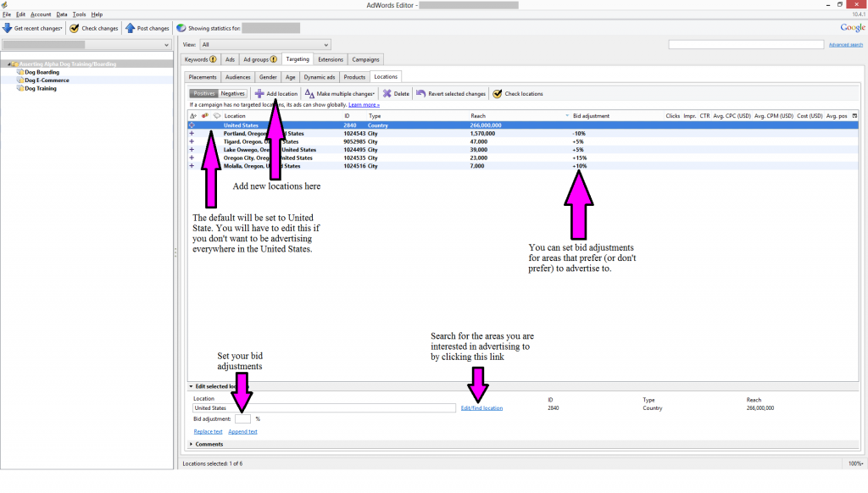Click the Check locations checkmark icon

coord(497,93)
